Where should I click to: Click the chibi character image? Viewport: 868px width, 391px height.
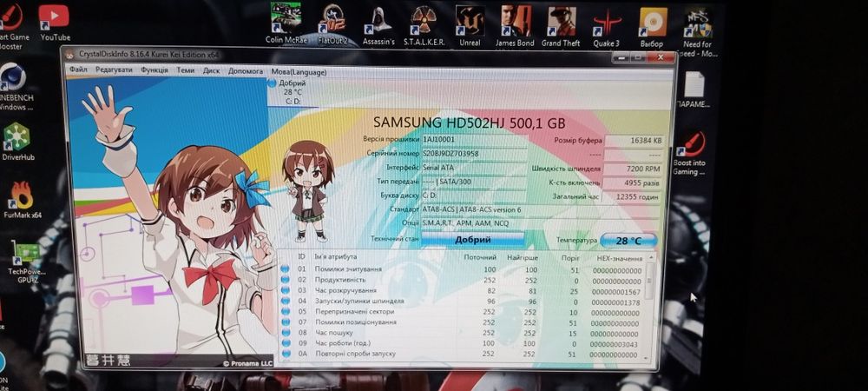click(x=308, y=190)
